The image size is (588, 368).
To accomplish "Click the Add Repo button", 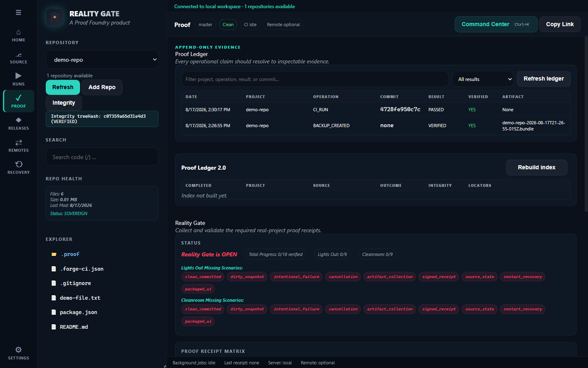I will 102,87.
